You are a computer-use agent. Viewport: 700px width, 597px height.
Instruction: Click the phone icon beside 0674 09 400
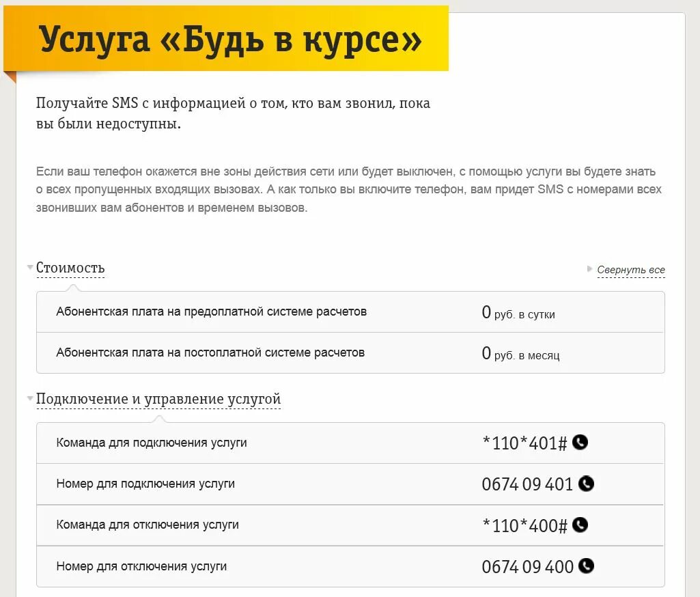(x=586, y=566)
